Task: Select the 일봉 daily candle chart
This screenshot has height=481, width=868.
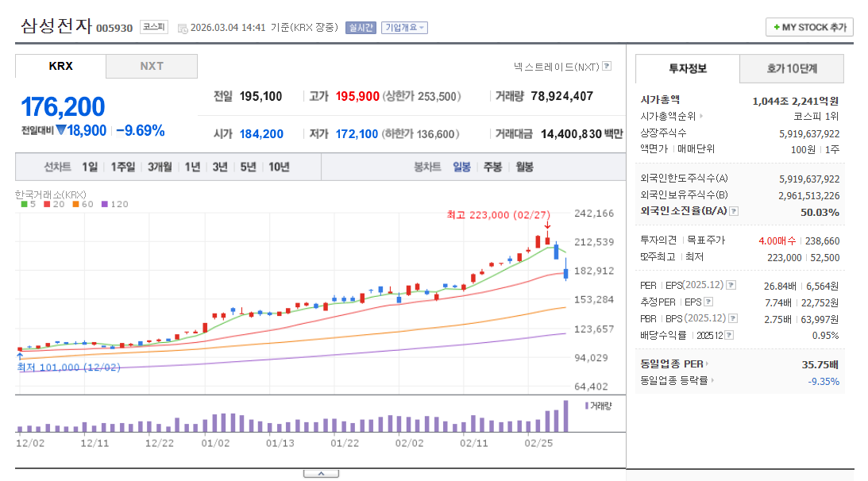Action: coord(461,167)
